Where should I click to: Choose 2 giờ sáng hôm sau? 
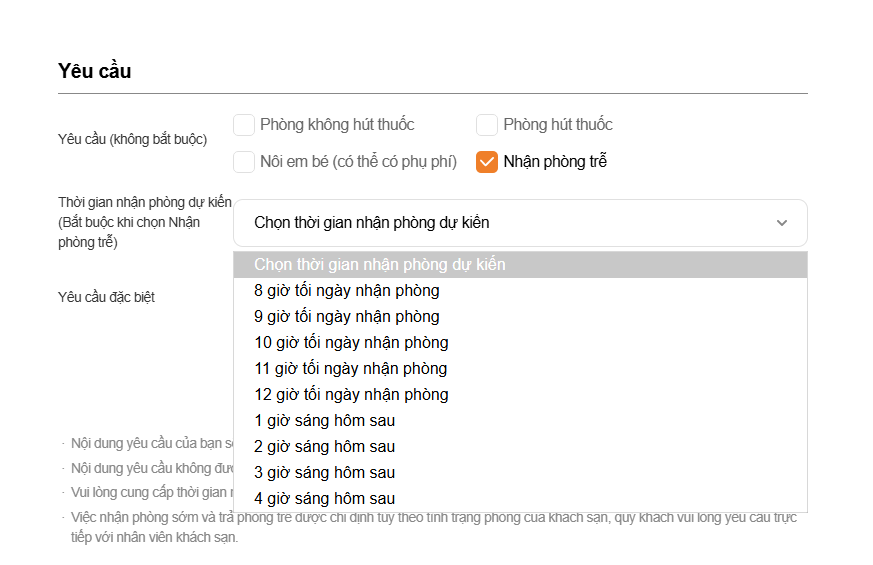325,447
